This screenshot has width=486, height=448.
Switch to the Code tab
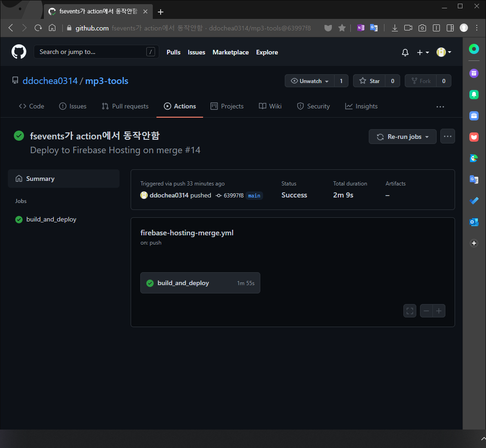31,106
